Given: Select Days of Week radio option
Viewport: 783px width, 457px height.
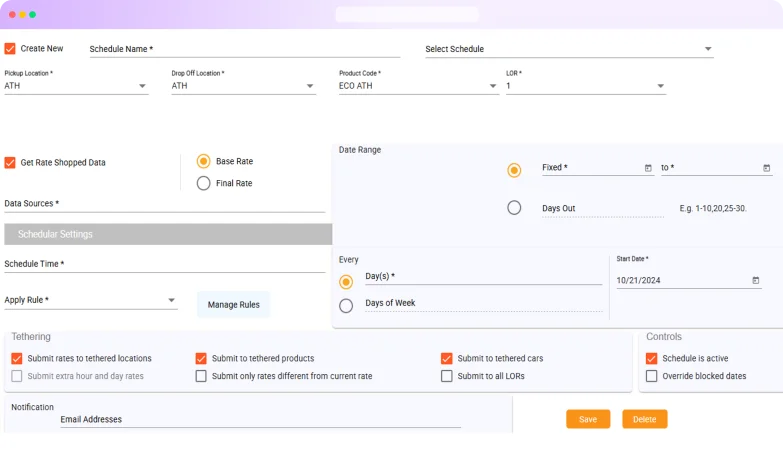Looking at the screenshot, I should point(346,305).
